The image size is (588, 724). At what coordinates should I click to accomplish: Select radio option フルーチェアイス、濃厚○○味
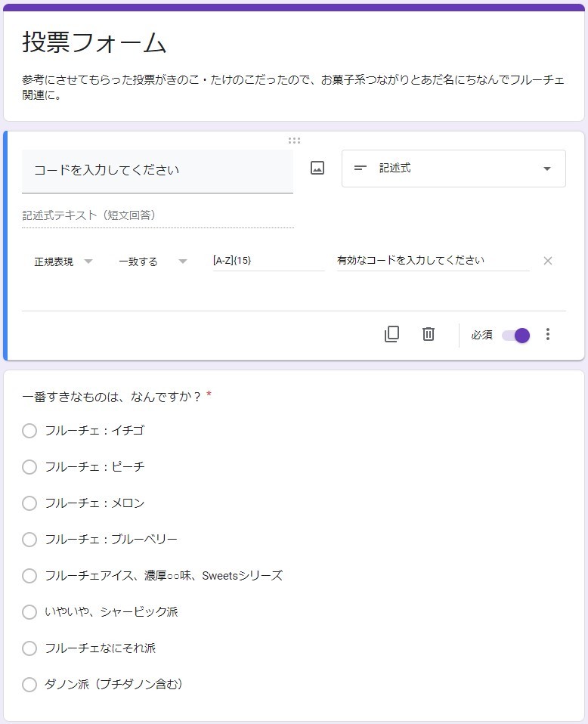(x=29, y=576)
